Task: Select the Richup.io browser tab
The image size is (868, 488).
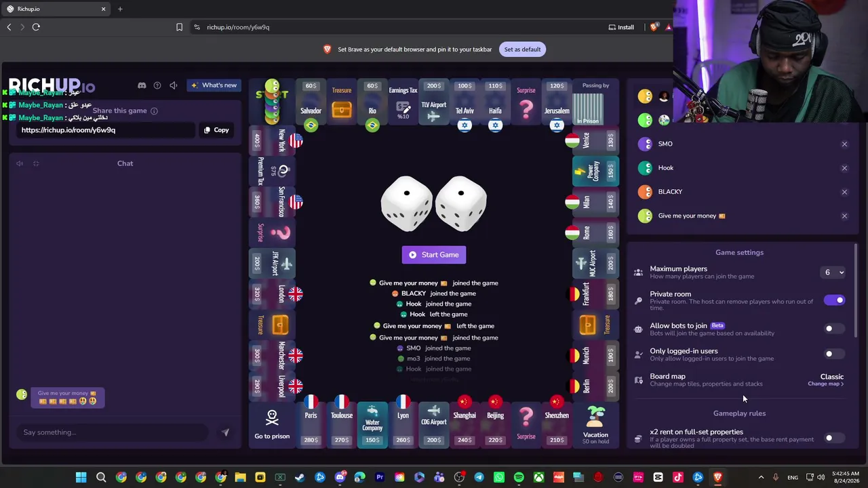Action: tap(57, 9)
